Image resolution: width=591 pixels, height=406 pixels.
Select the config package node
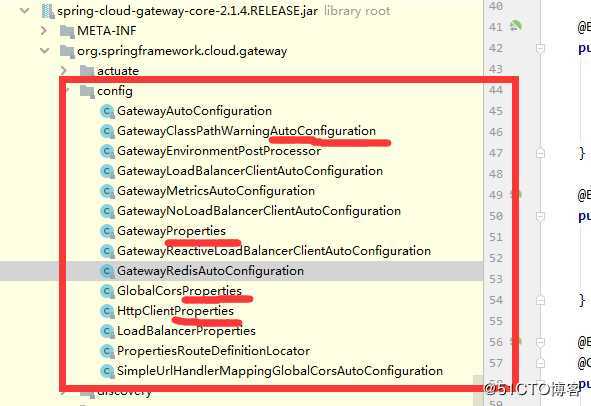115,91
